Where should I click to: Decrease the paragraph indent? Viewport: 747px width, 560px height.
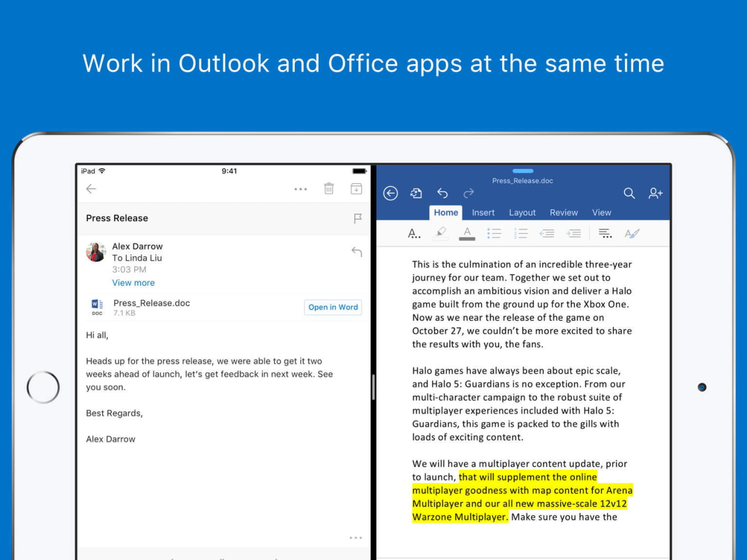point(547,233)
